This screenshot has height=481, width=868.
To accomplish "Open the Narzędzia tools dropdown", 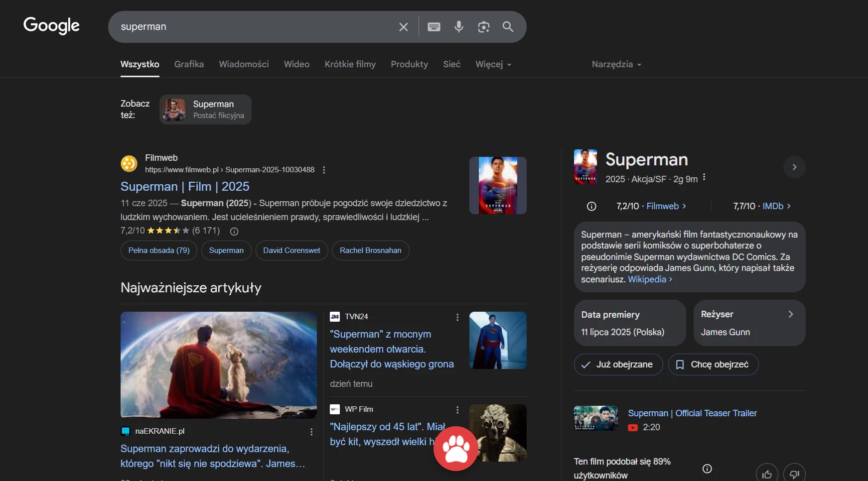I will 616,64.
